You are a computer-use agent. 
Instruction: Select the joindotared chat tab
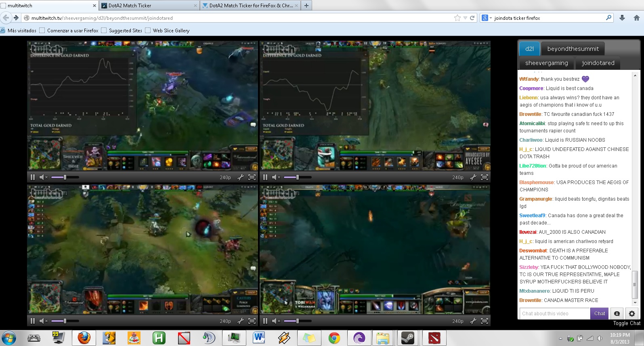point(598,63)
